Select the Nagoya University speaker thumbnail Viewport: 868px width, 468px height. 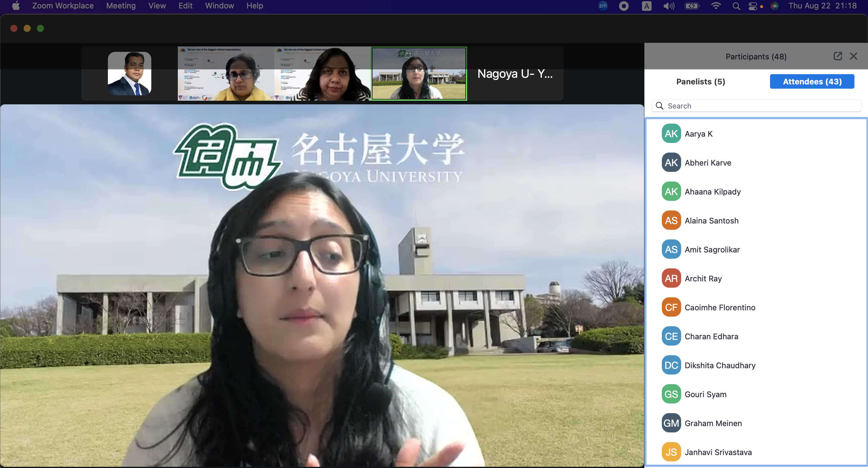pos(419,74)
